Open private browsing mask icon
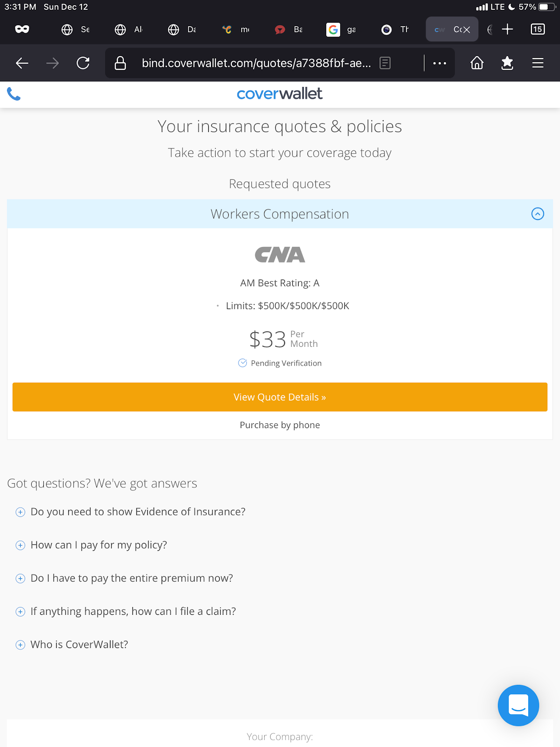Viewport: 560px width, 747px height. point(22,29)
